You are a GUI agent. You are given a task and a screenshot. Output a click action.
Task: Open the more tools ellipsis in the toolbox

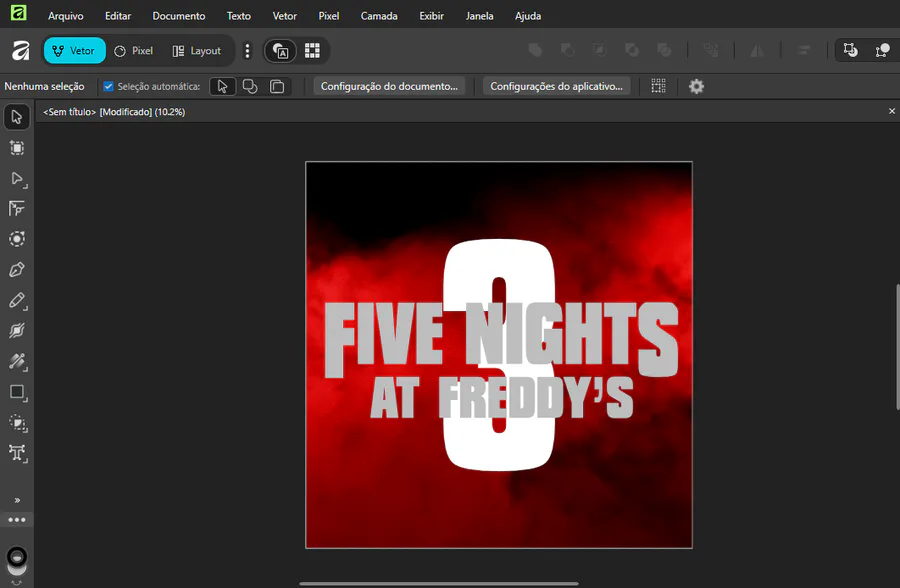17,520
